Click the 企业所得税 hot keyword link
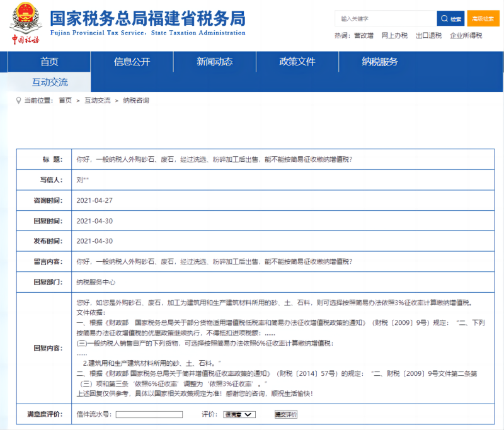The image size is (504, 430). (466, 36)
